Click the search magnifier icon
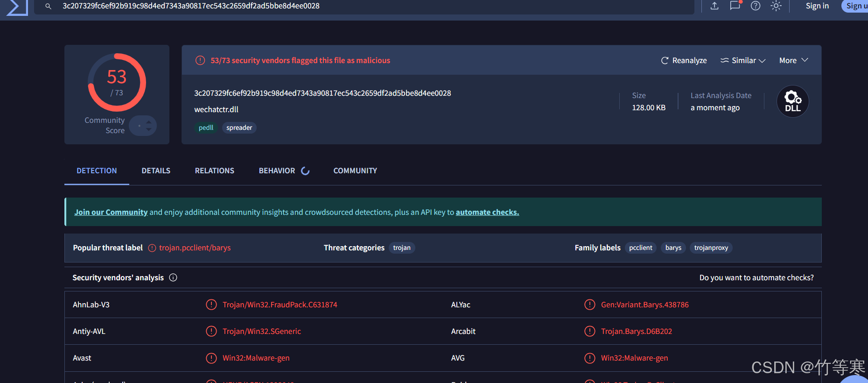Viewport: 868px width, 383px height. (x=48, y=7)
